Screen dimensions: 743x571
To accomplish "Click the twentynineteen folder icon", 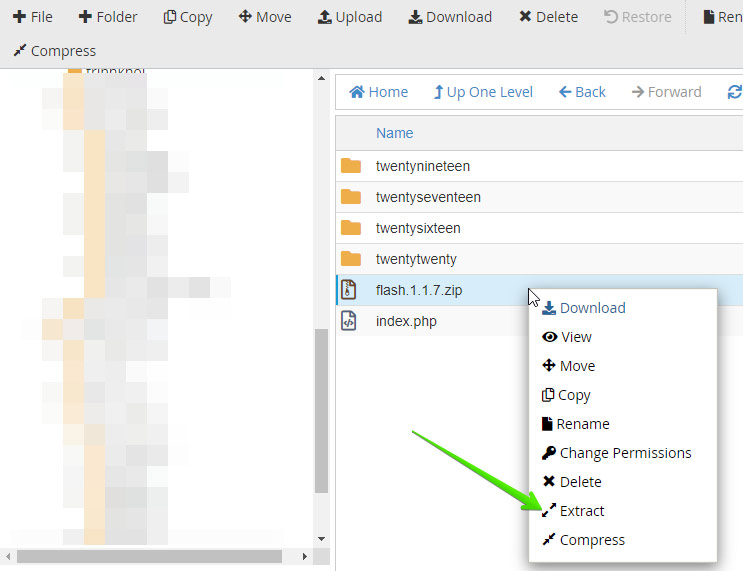I will click(351, 166).
